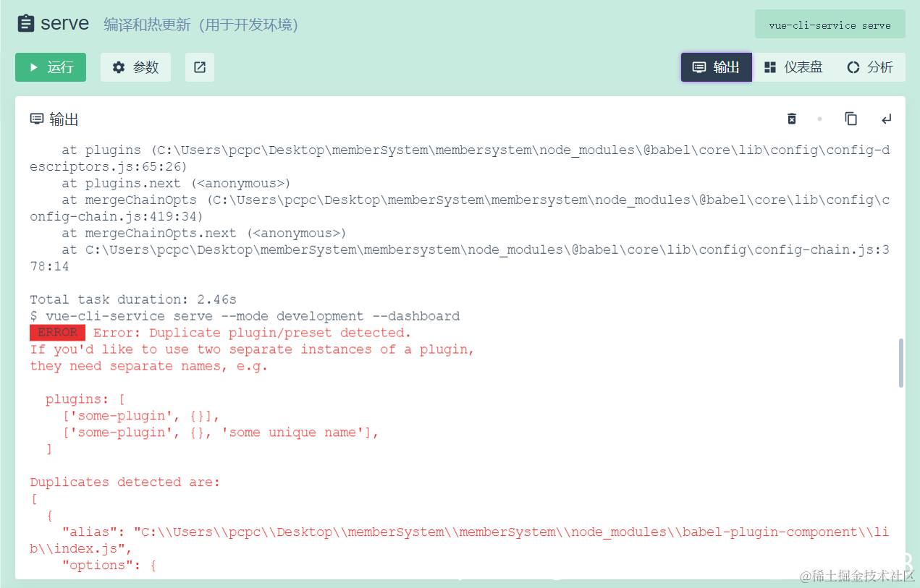This screenshot has width=920, height=588.
Task: Click the vue-cli-service serve command label
Action: [x=830, y=25]
